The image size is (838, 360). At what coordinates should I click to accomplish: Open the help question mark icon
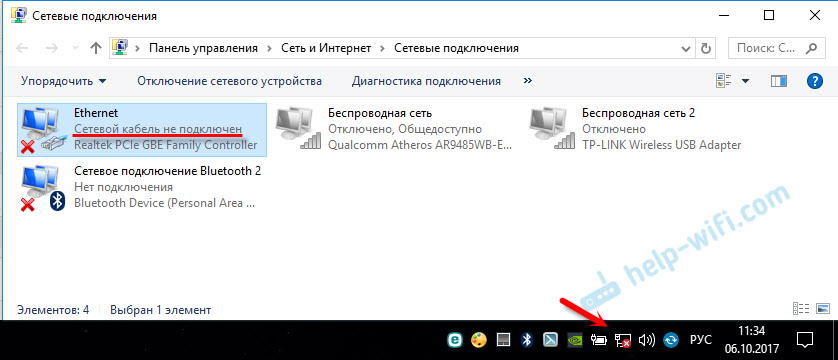814,81
